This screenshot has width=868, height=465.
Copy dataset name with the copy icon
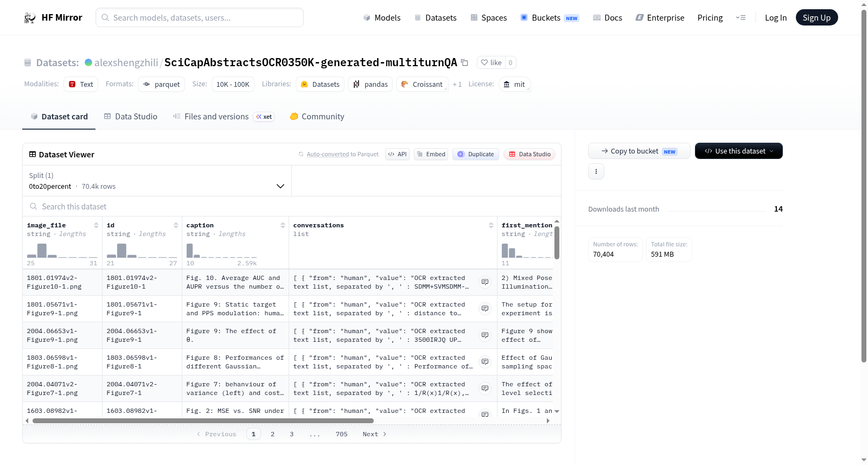click(x=464, y=62)
